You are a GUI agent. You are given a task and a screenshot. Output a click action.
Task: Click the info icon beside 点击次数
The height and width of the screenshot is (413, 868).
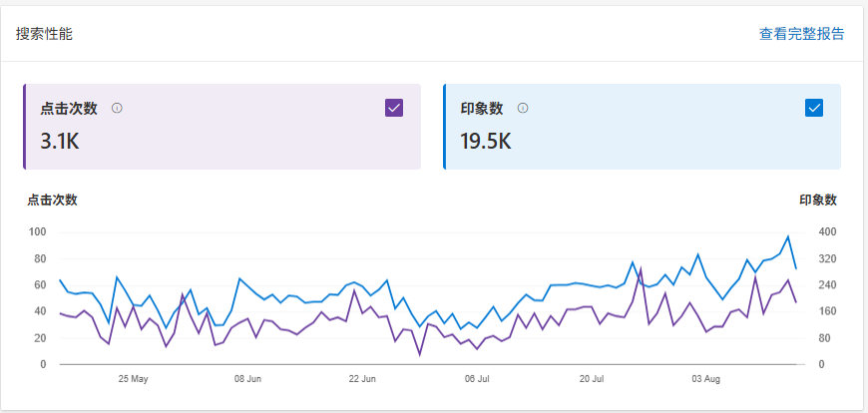click(117, 108)
